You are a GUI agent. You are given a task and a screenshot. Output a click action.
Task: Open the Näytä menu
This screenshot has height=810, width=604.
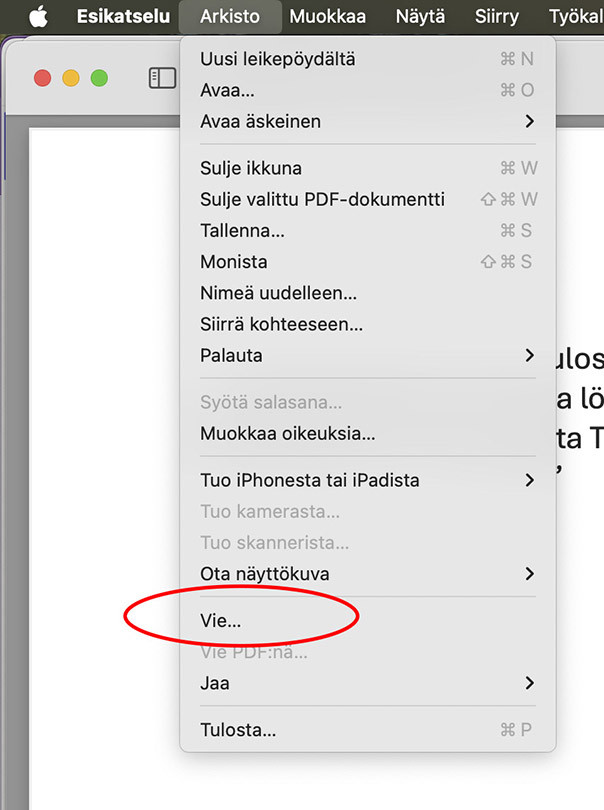[420, 17]
